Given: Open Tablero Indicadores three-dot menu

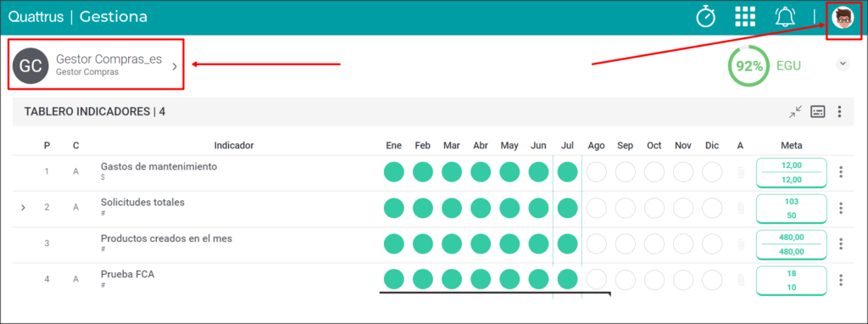Looking at the screenshot, I should click(x=840, y=112).
